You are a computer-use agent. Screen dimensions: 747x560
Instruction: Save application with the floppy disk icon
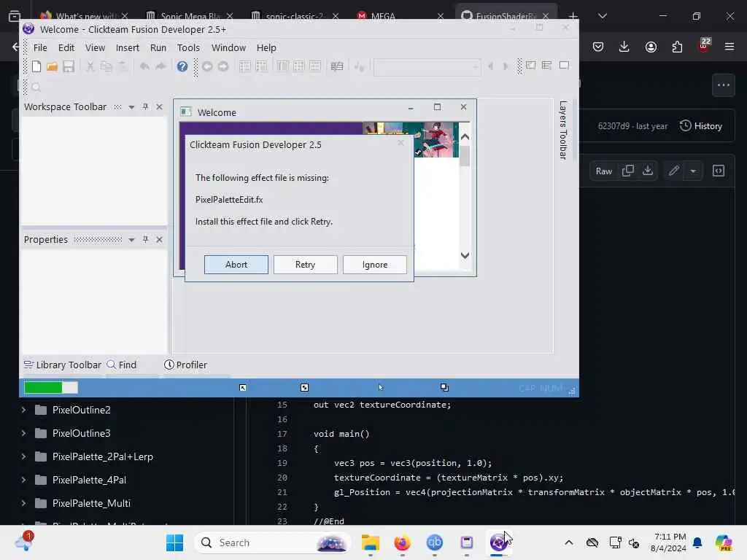pos(68,66)
